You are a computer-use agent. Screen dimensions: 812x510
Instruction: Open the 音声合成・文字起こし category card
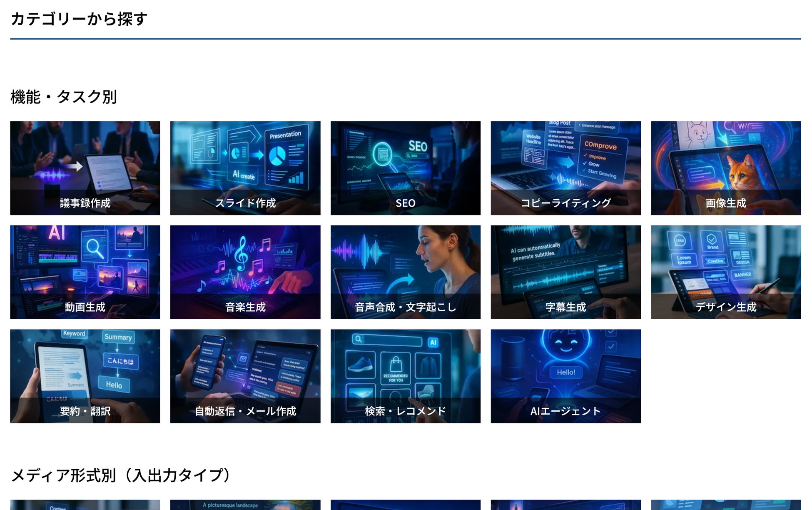[x=405, y=267]
